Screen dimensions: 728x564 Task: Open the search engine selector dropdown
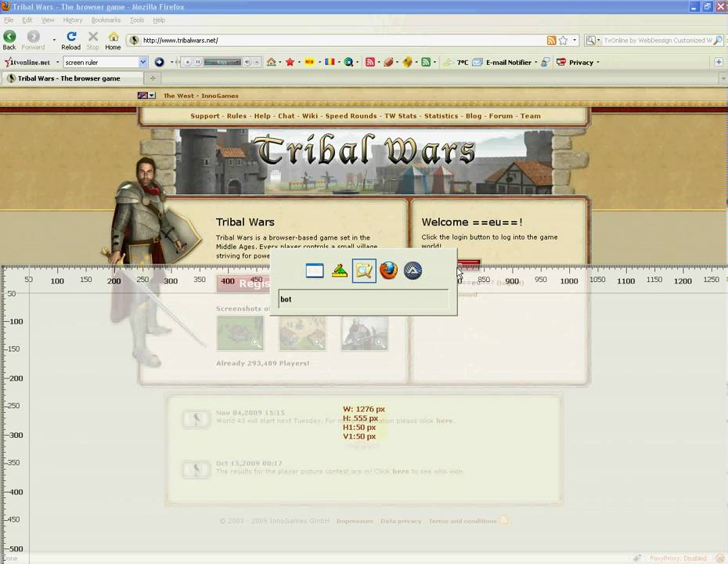click(x=593, y=41)
